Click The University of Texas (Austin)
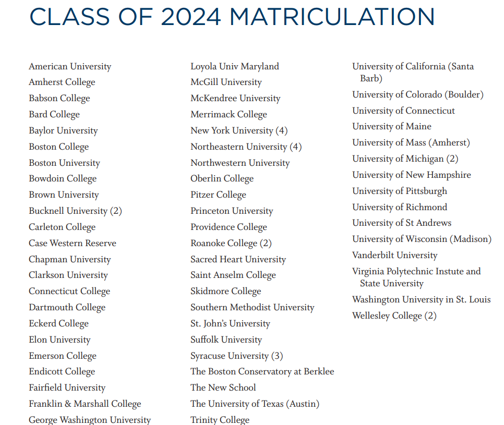This screenshot has width=504, height=425. point(255,404)
